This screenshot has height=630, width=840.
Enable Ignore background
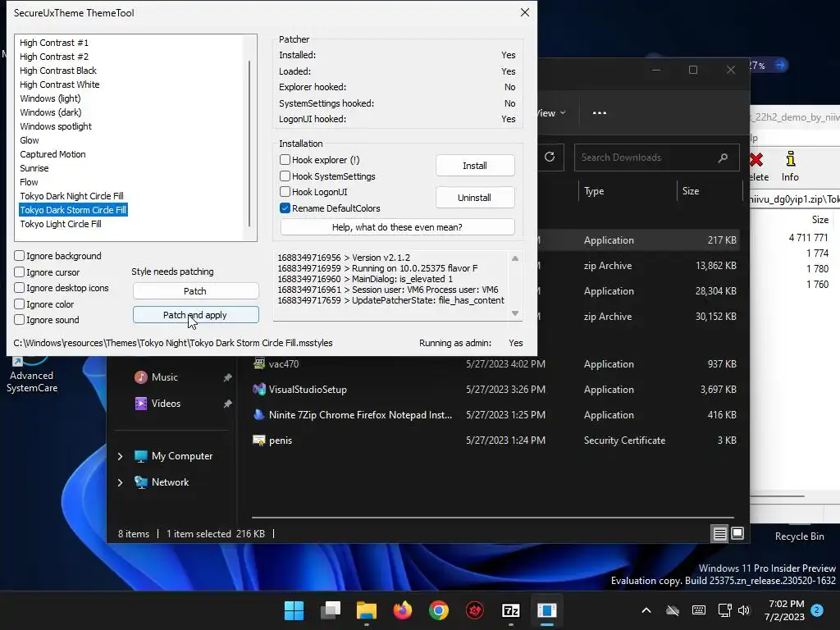click(x=20, y=256)
